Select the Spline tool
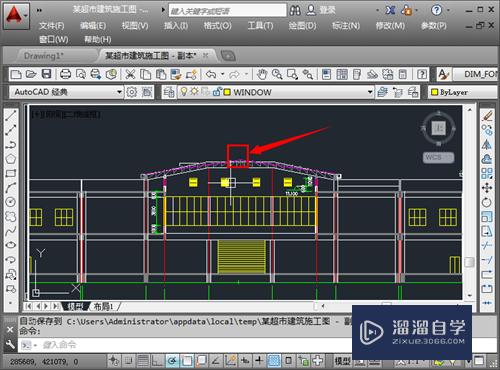Image resolution: width=500 pixels, height=370 pixels. [11, 231]
